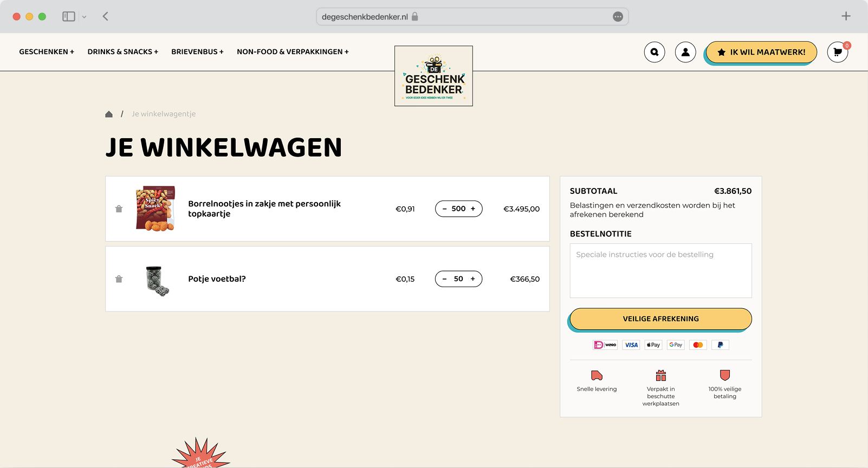868x468 pixels.
Task: Click the Bestelnotitie label
Action: point(601,234)
